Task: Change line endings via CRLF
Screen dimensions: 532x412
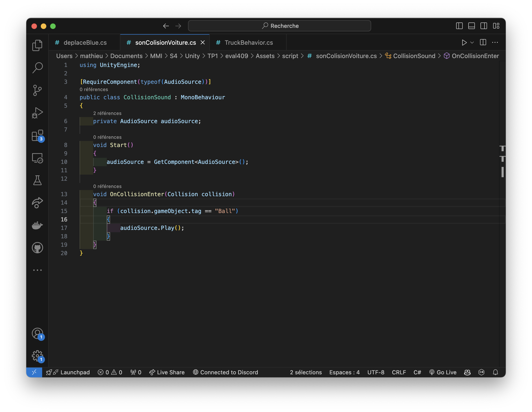Action: click(x=399, y=372)
